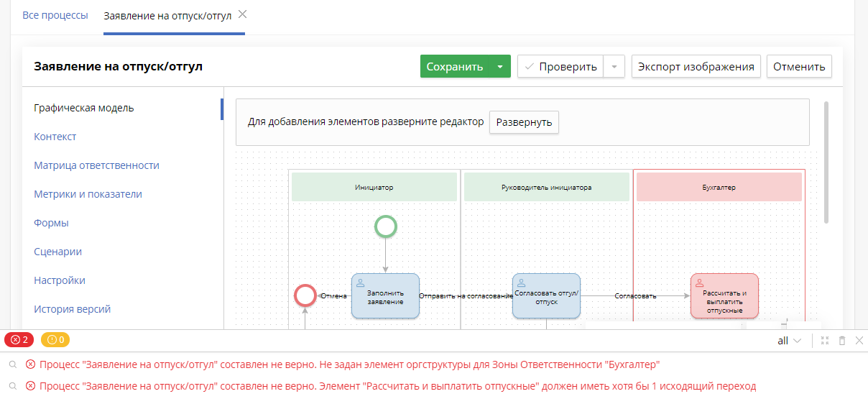Click the Согласовать transition label
The height and width of the screenshot is (404, 868).
635,295
